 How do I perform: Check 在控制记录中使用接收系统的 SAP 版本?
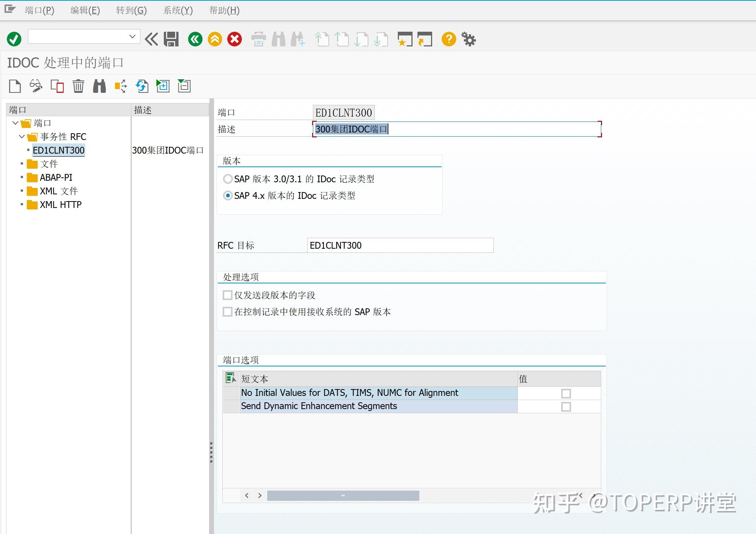pyautogui.click(x=227, y=312)
